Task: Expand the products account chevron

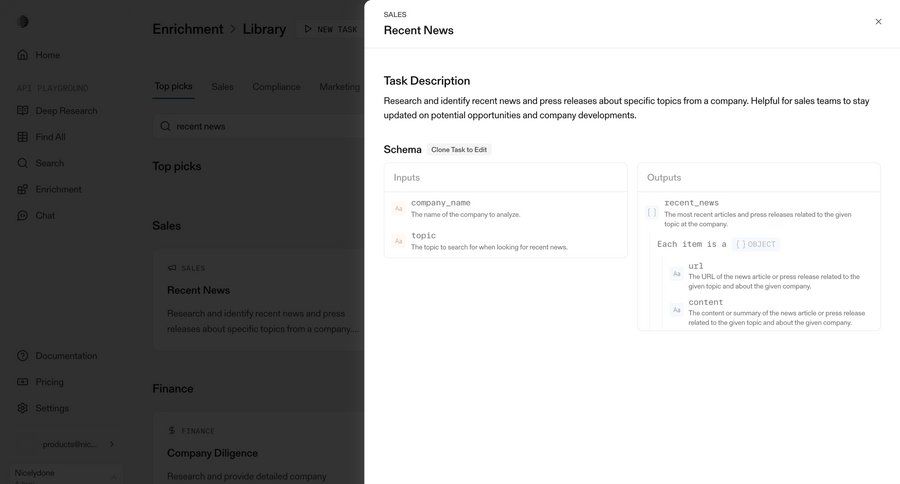Action: (111, 444)
